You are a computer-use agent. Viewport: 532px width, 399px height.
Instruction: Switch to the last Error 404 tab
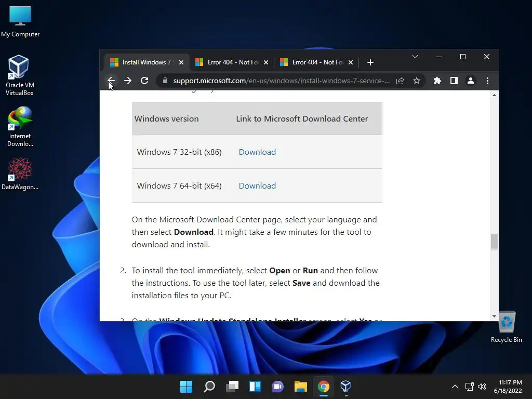316,62
